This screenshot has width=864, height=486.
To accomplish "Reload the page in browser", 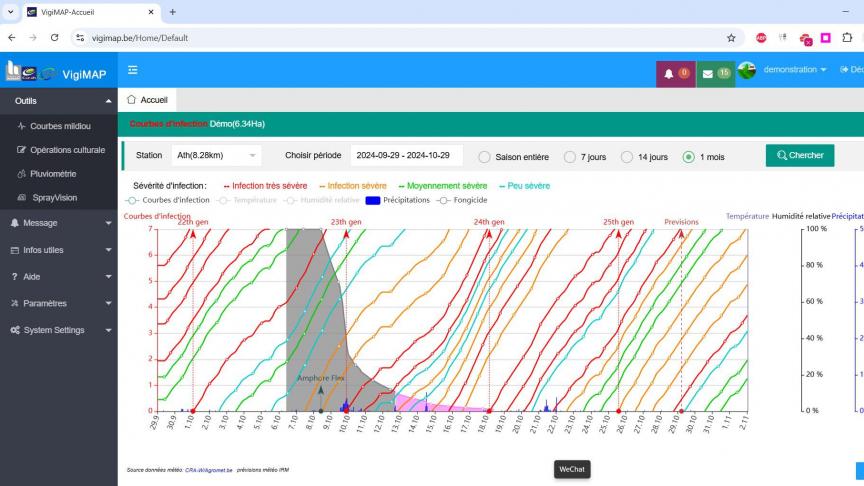I will [55, 38].
